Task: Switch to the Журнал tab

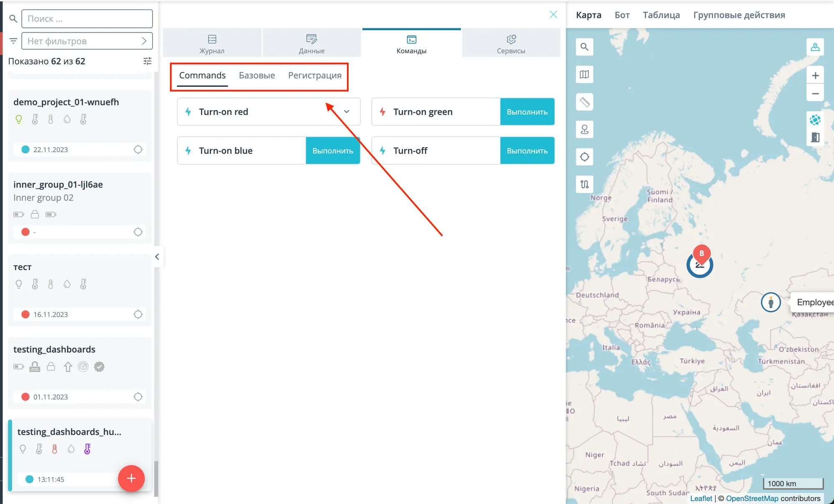Action: [212, 43]
